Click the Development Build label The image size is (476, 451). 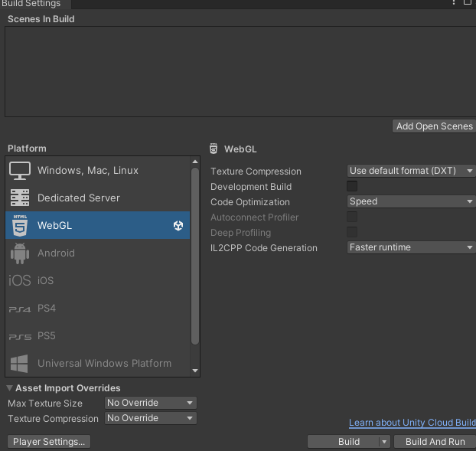click(251, 187)
